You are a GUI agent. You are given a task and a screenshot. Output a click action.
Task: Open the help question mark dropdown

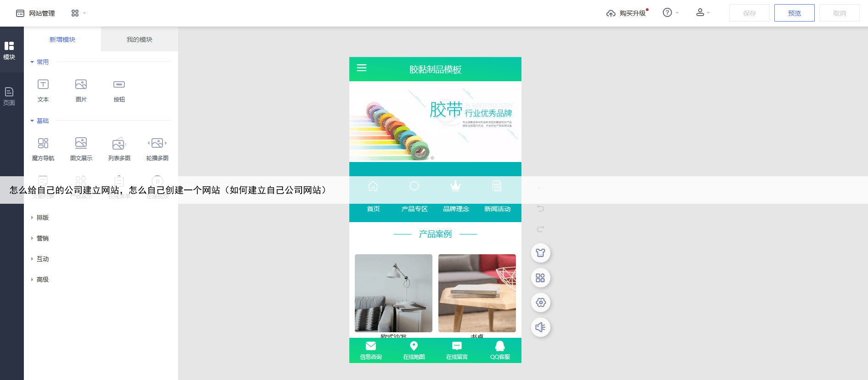click(670, 13)
